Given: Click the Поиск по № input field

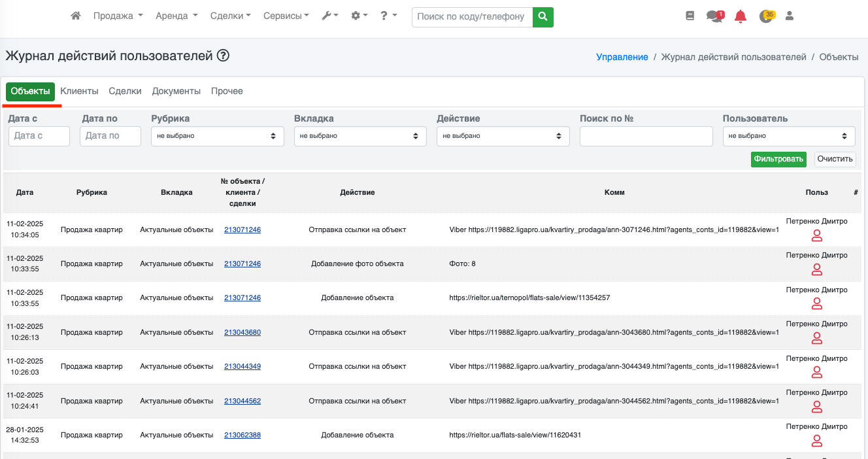Looking at the screenshot, I should click(x=646, y=136).
